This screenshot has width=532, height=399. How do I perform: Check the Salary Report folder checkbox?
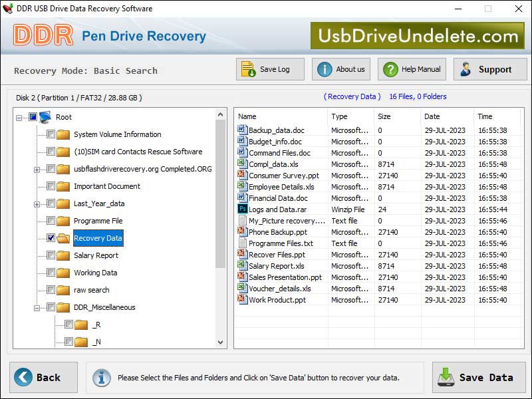[51, 255]
